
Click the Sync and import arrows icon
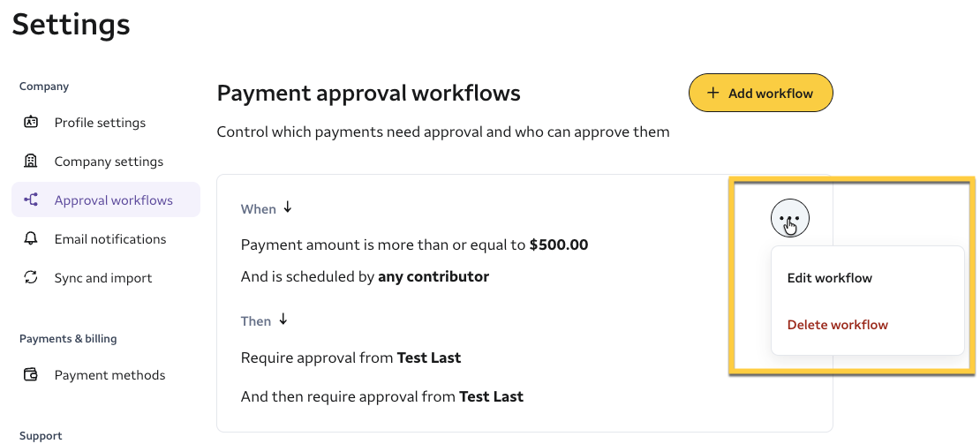point(31,278)
